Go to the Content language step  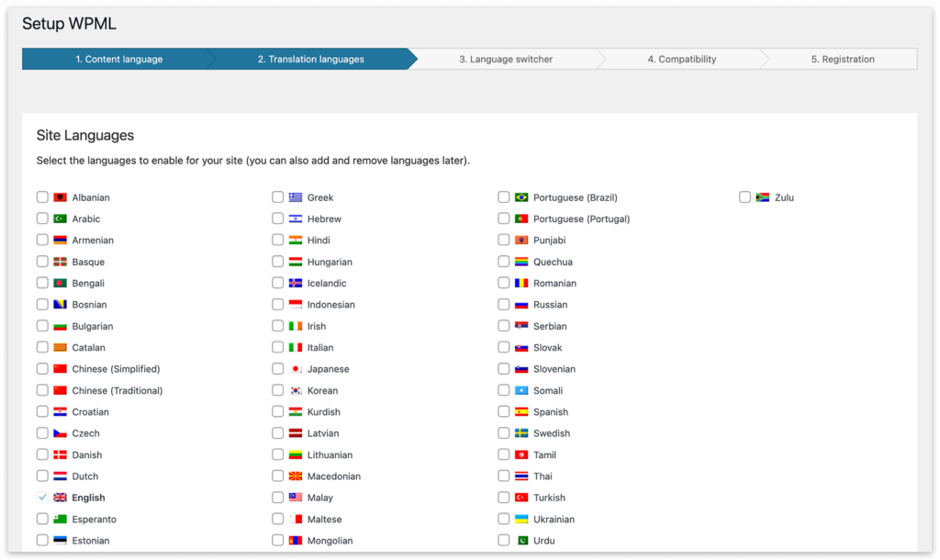click(118, 59)
